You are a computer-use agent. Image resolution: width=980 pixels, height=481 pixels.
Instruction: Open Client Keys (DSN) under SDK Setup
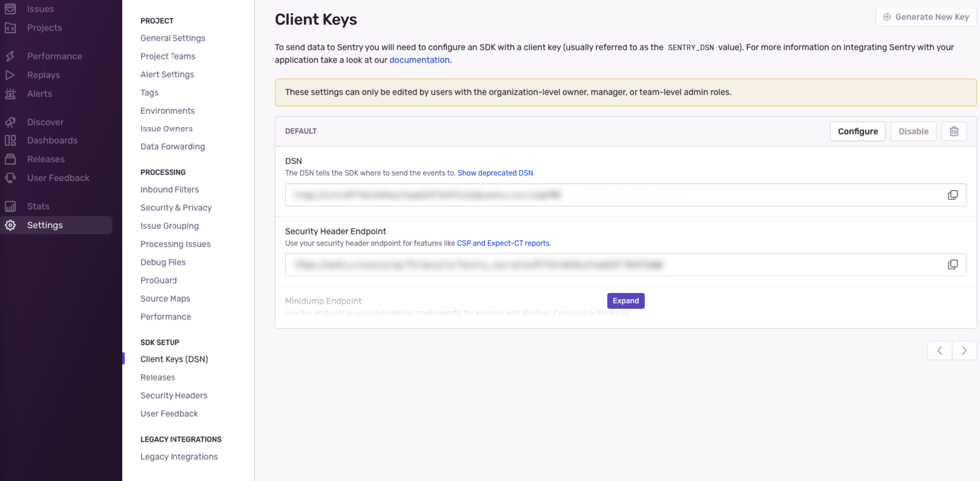click(174, 359)
